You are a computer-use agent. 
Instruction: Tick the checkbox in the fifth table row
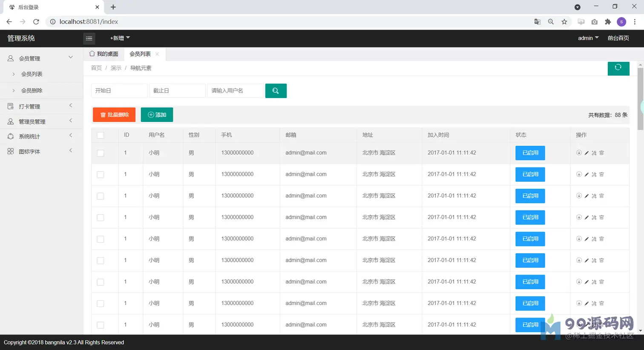[x=101, y=239]
